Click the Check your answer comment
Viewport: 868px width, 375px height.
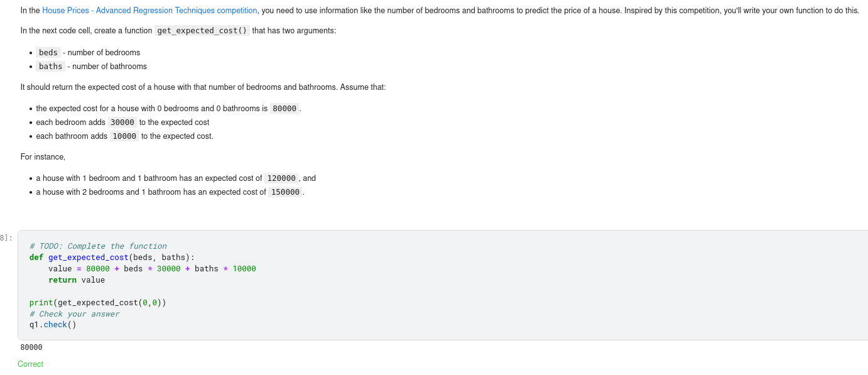(74, 314)
